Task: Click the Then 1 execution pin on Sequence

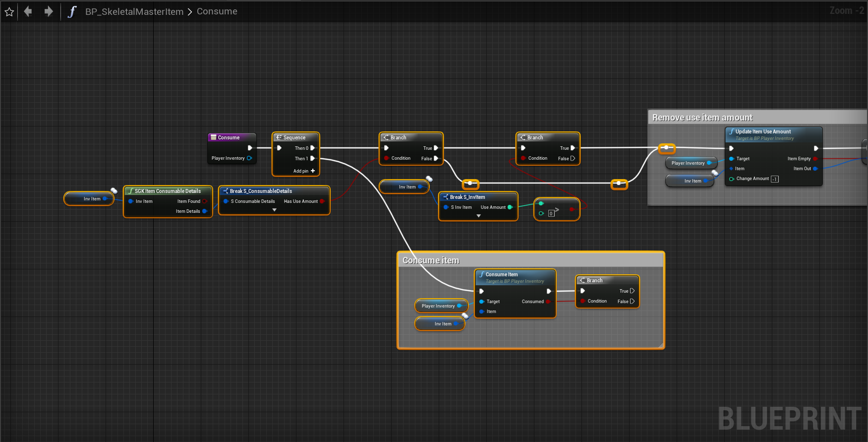Action: pyautogui.click(x=313, y=159)
